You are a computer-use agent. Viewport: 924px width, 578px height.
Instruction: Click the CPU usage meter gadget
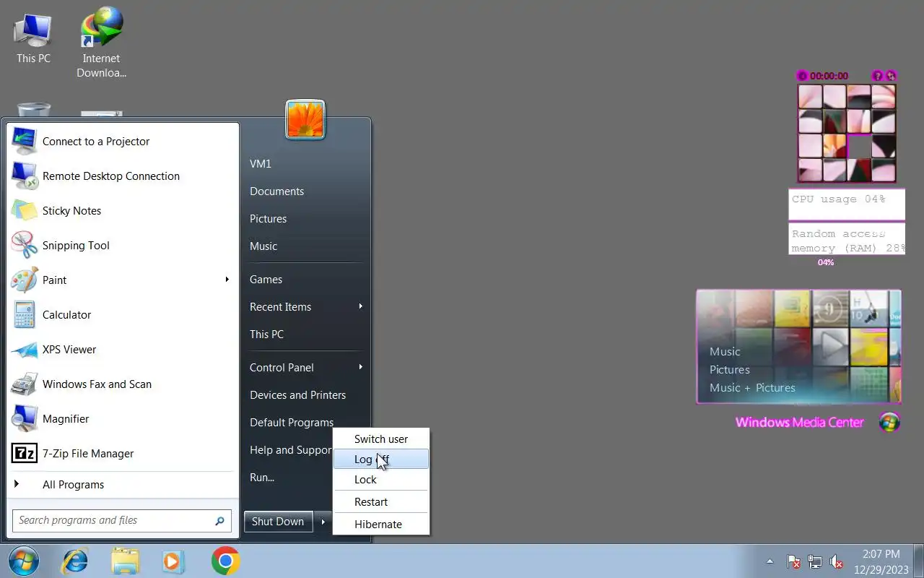[846, 204]
